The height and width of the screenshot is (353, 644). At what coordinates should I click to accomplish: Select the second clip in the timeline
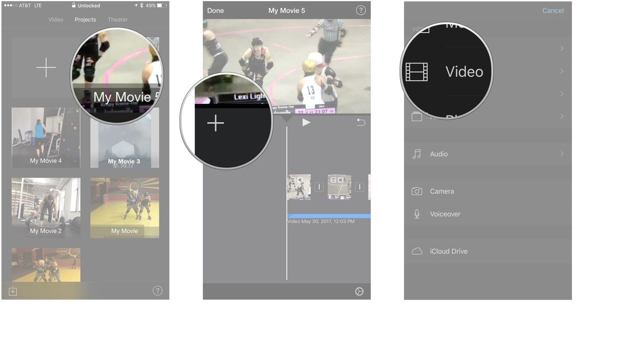point(339,187)
